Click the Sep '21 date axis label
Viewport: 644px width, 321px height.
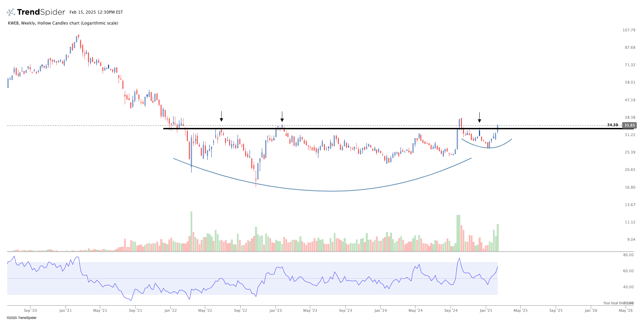point(135,310)
